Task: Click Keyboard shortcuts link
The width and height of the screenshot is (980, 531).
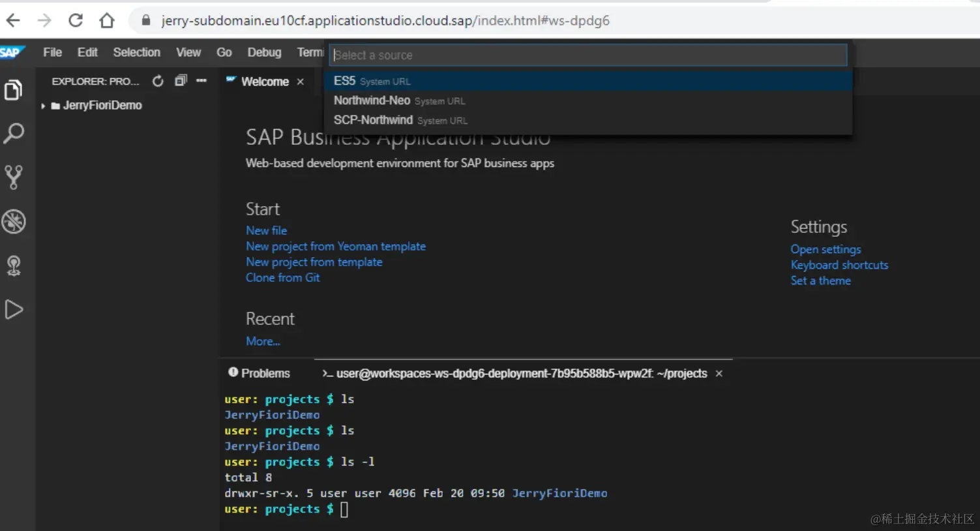Action: pyautogui.click(x=839, y=265)
